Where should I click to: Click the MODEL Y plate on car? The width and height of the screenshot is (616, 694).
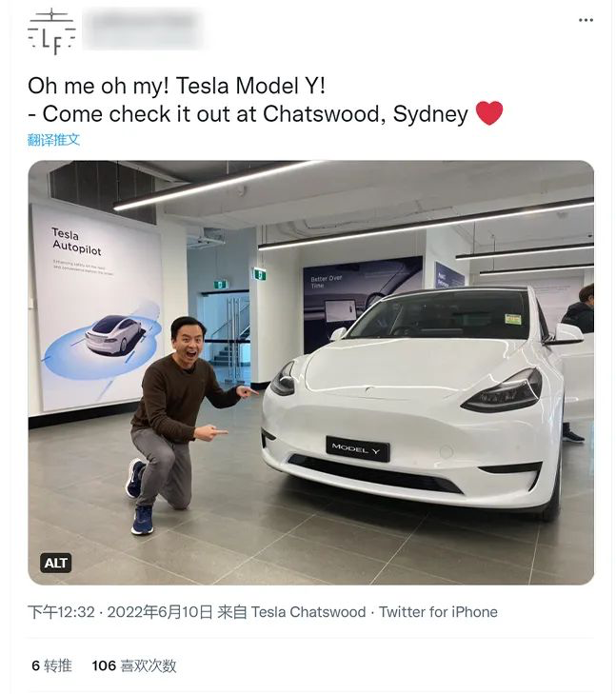click(x=357, y=448)
